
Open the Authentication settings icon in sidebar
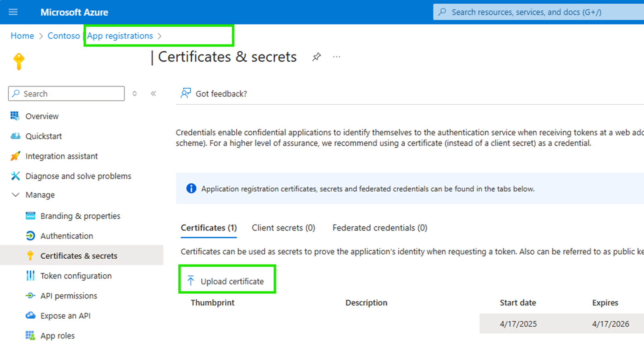click(x=29, y=236)
